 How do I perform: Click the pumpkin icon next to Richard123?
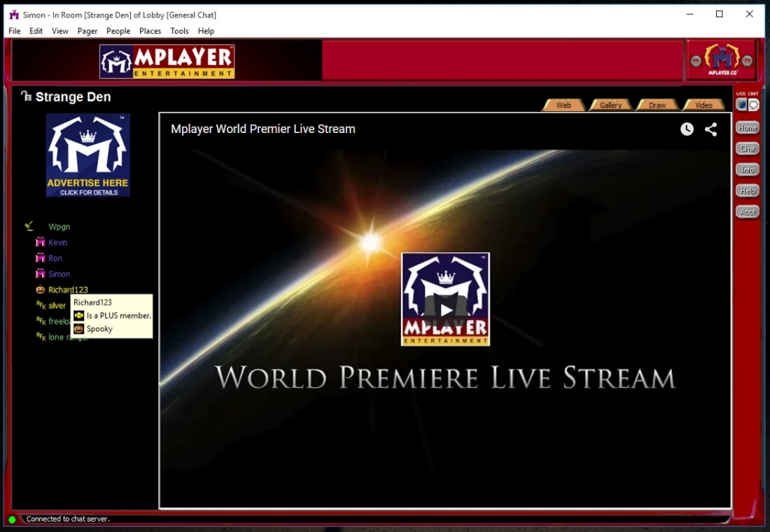click(x=40, y=290)
